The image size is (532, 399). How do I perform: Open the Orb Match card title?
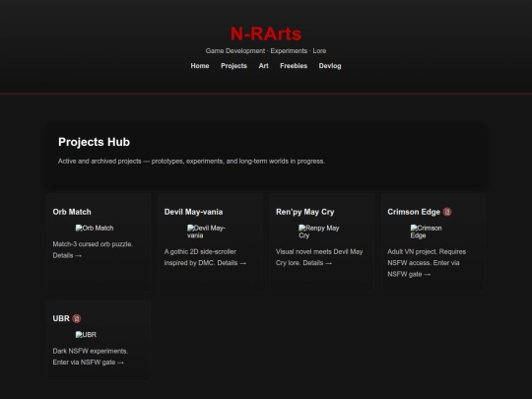72,212
